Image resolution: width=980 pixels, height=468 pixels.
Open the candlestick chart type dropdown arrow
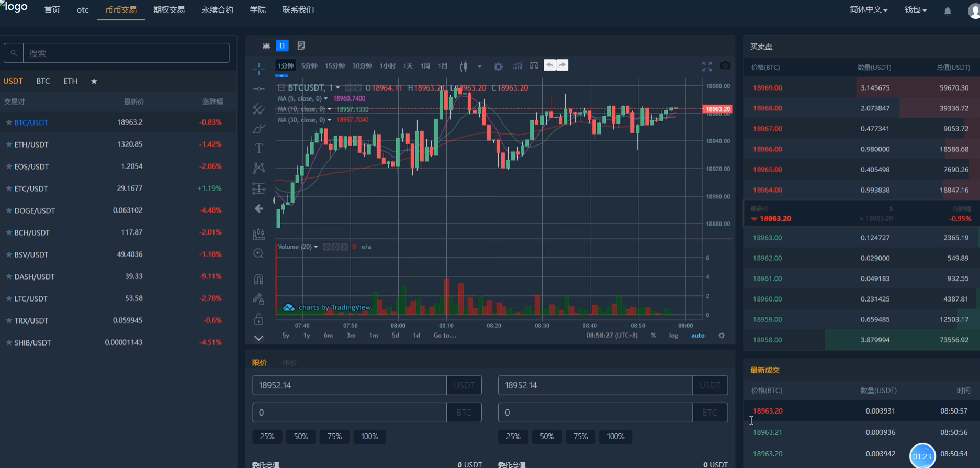coord(479,66)
